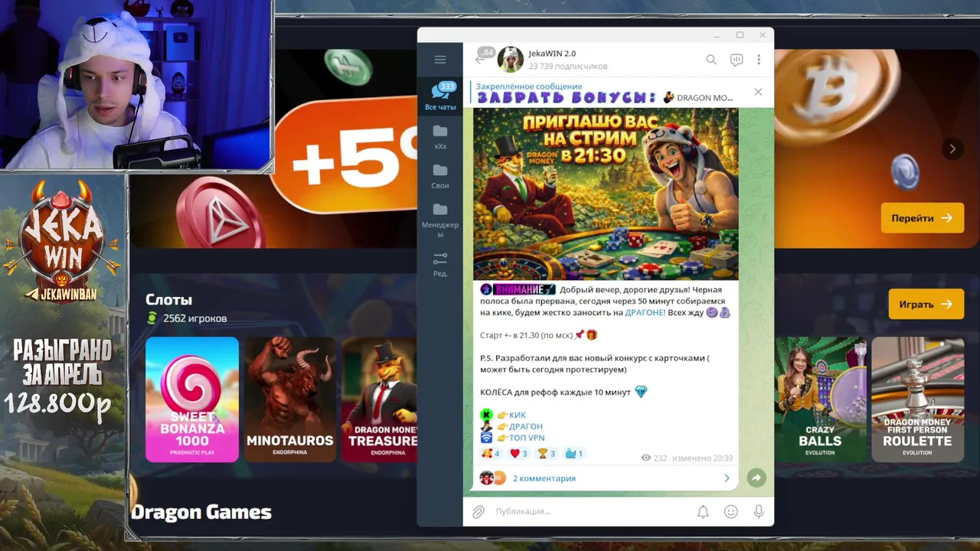
Task: Forward the post with the share arrow
Action: point(756,478)
